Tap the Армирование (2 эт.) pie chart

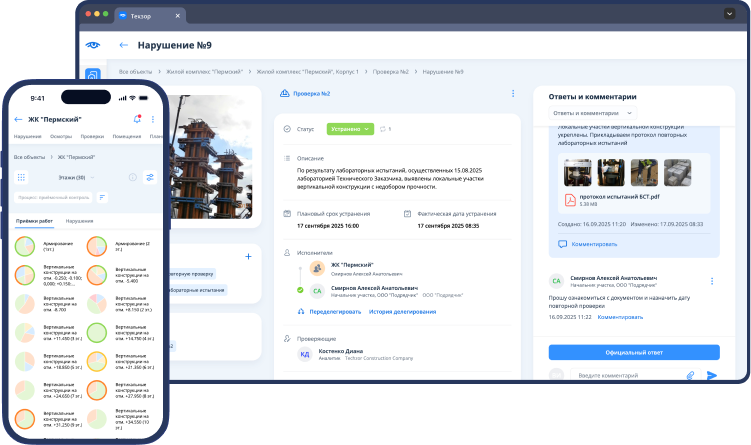[x=97, y=246]
